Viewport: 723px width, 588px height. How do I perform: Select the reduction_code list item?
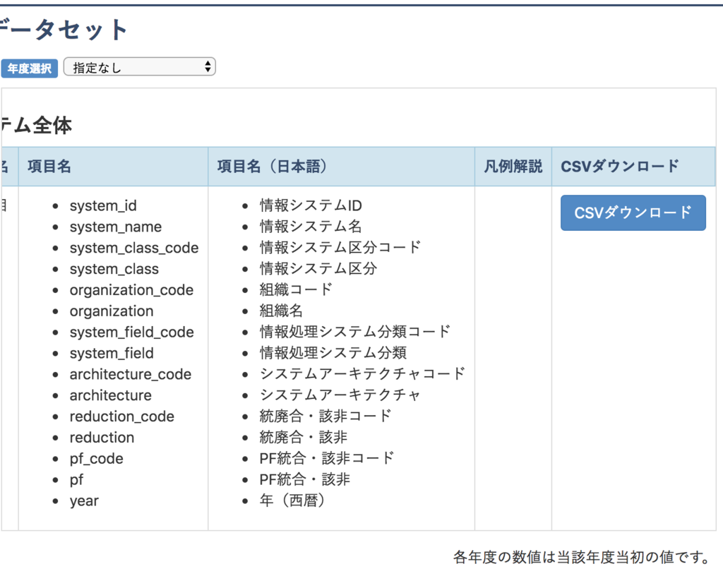[121, 416]
